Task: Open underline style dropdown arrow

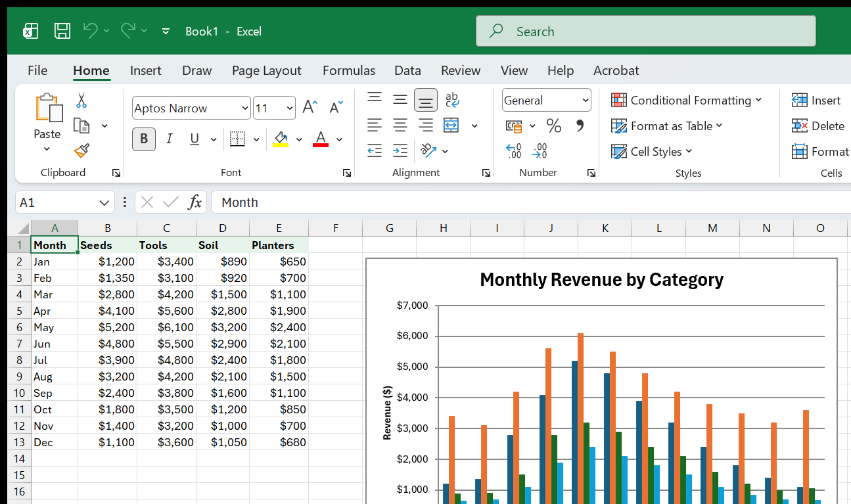Action: (214, 139)
